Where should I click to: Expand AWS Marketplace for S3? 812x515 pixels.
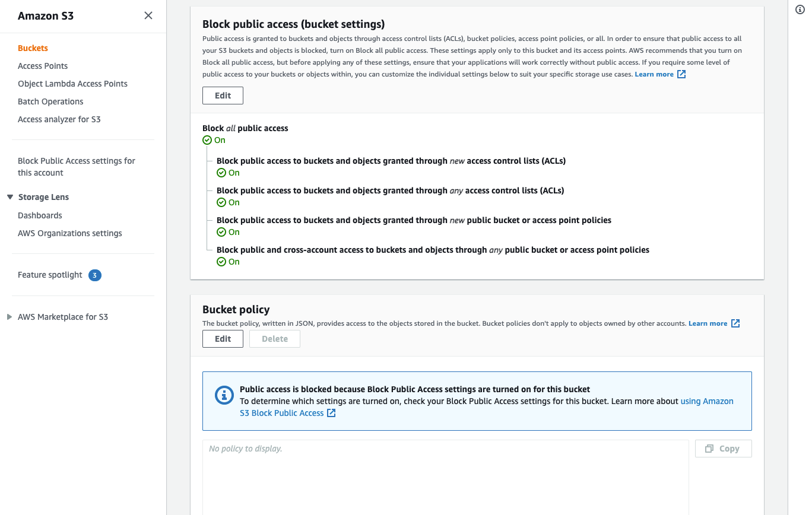(9, 317)
